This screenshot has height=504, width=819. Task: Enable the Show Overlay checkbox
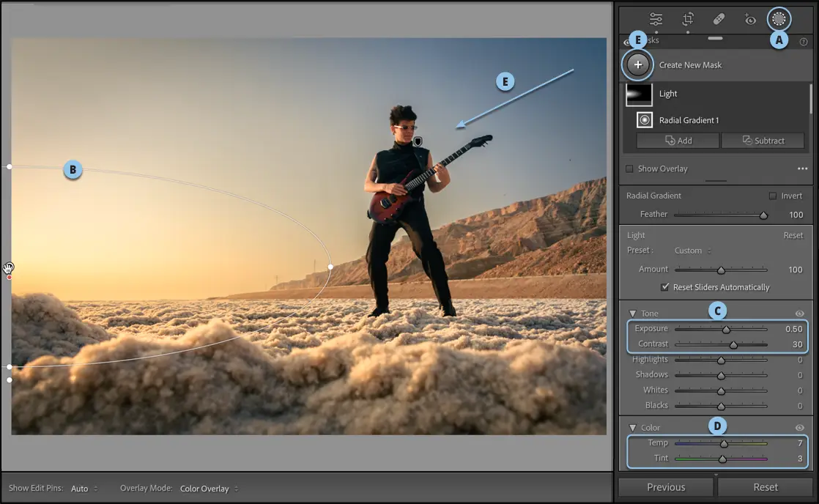pyautogui.click(x=629, y=168)
